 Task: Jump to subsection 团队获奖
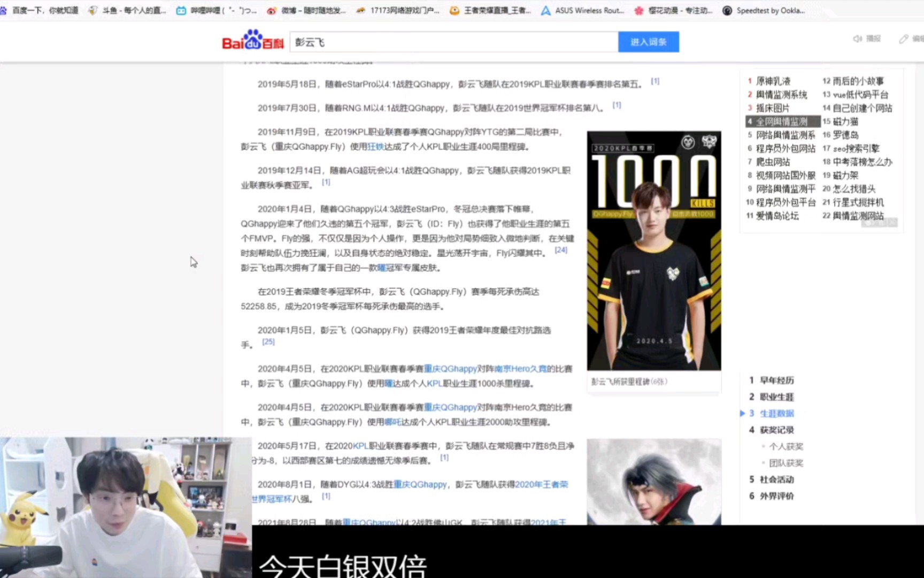point(786,463)
